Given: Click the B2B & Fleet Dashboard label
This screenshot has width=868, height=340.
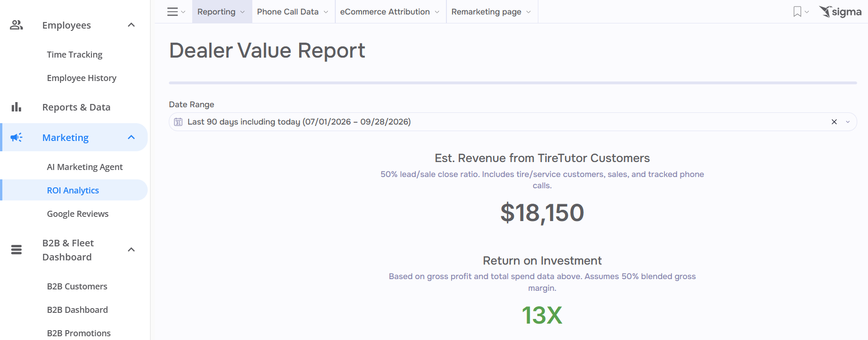Looking at the screenshot, I should 68,250.
